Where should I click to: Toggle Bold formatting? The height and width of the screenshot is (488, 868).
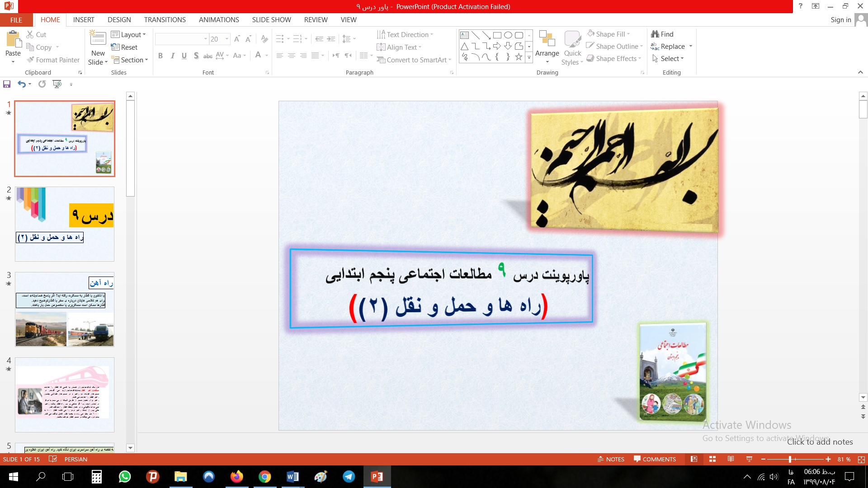tap(160, 56)
